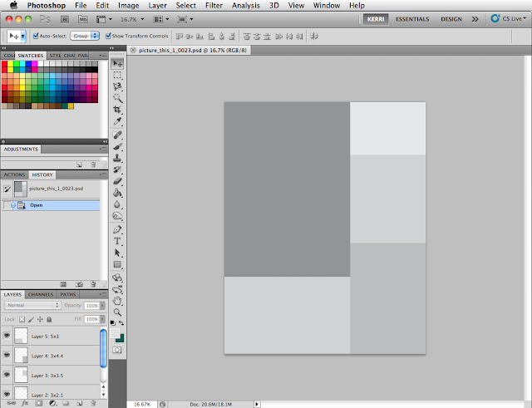
Task: Select the Eraser tool
Action: tap(117, 180)
